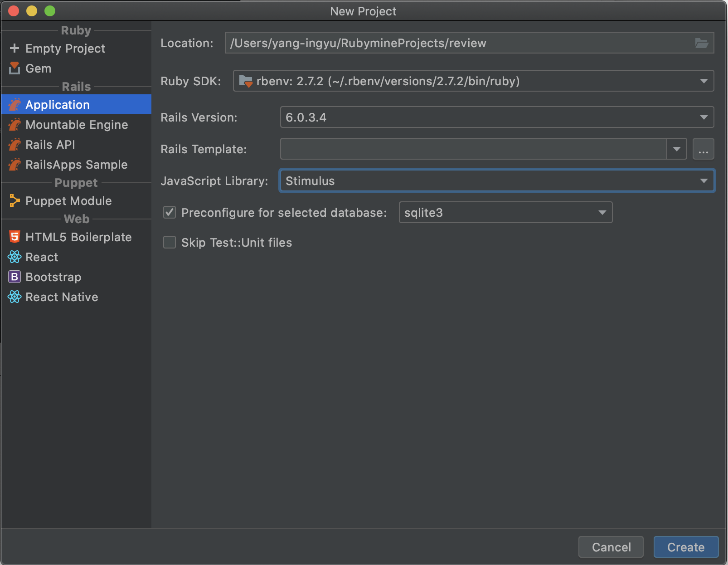Image resolution: width=728 pixels, height=565 pixels.
Task: Click the Preconfigure for selected database label
Action: (284, 213)
